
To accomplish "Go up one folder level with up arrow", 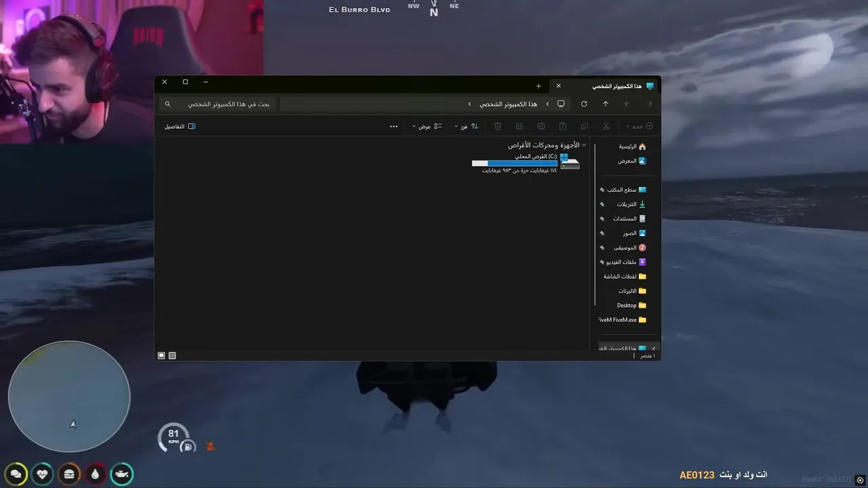I will click(x=606, y=104).
